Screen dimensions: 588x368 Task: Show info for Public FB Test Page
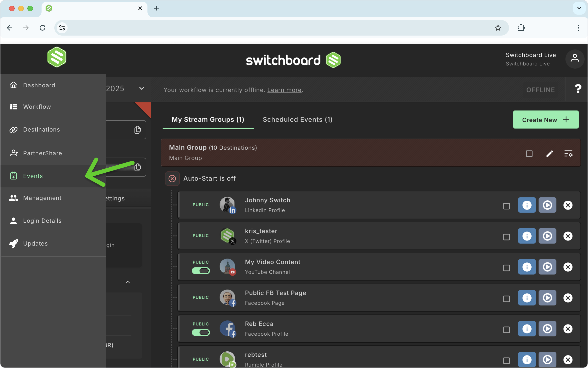click(x=527, y=298)
